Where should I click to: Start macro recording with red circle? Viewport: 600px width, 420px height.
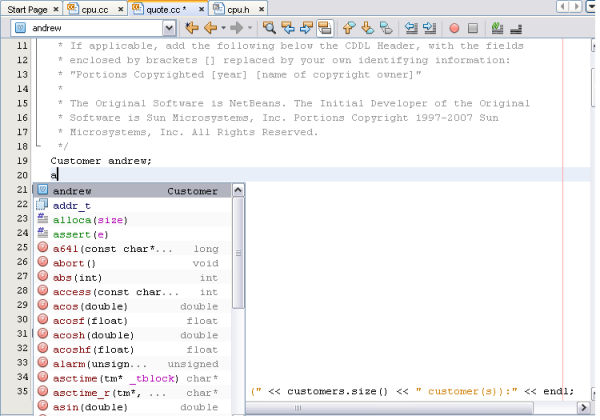[x=455, y=28]
